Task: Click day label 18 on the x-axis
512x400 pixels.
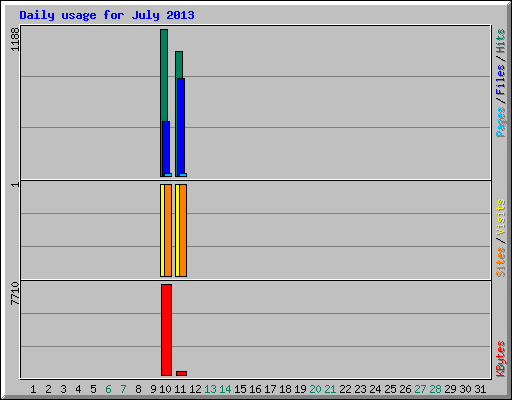Action: pyautogui.click(x=285, y=389)
